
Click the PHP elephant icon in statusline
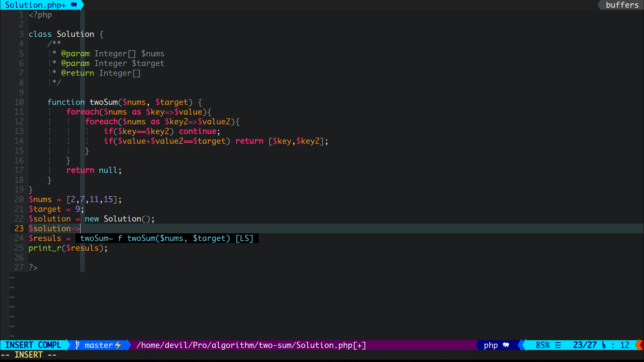(x=506, y=345)
